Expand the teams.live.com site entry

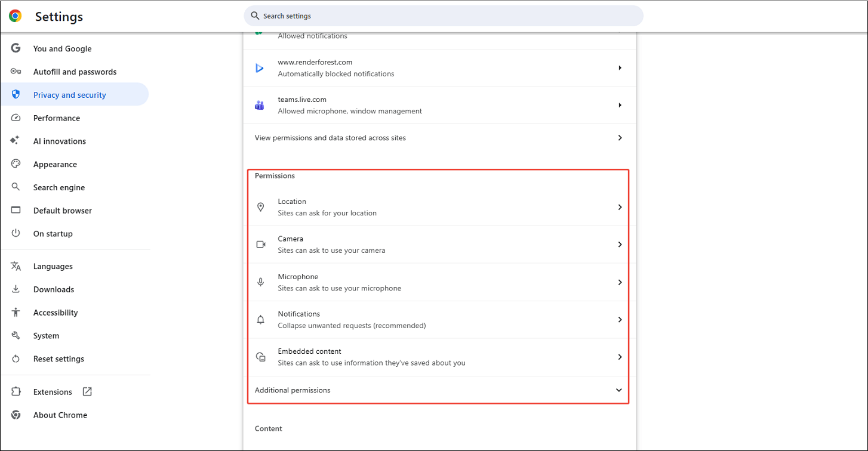click(620, 105)
